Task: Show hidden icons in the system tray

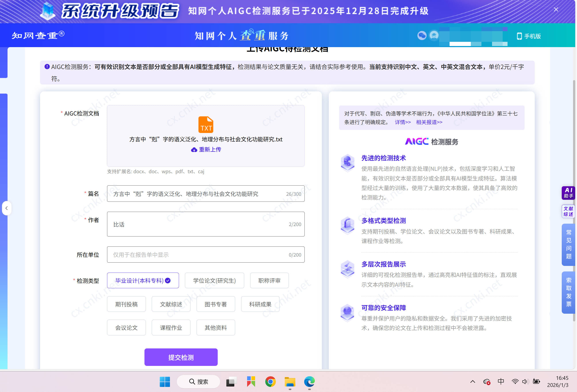Action: pos(473,382)
